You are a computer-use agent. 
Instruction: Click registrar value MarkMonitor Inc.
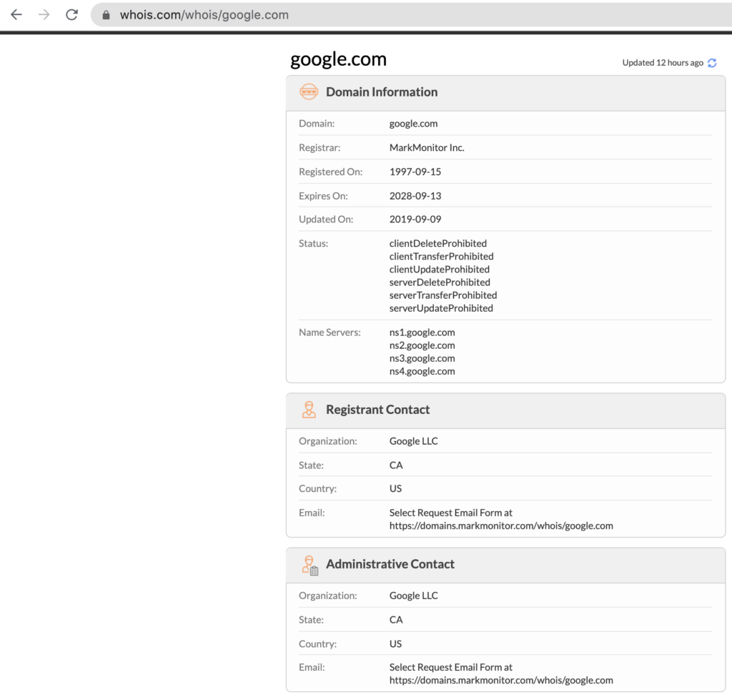pyautogui.click(x=427, y=147)
